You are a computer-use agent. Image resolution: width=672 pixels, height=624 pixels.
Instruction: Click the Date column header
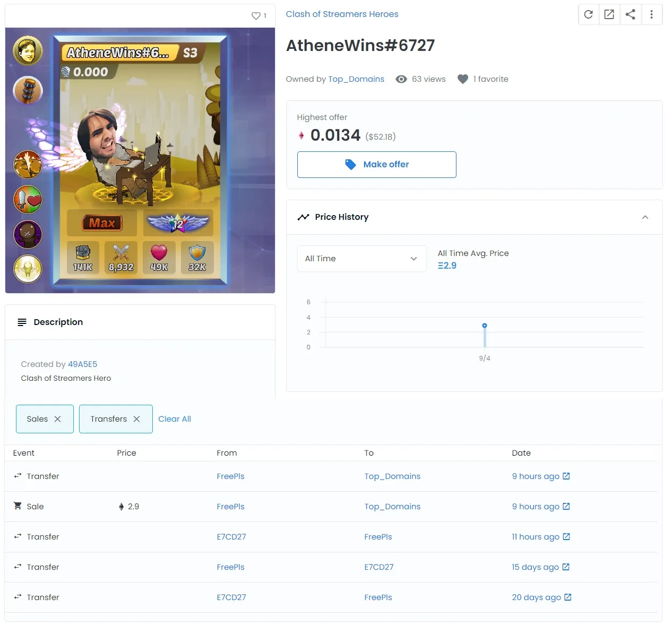(521, 453)
